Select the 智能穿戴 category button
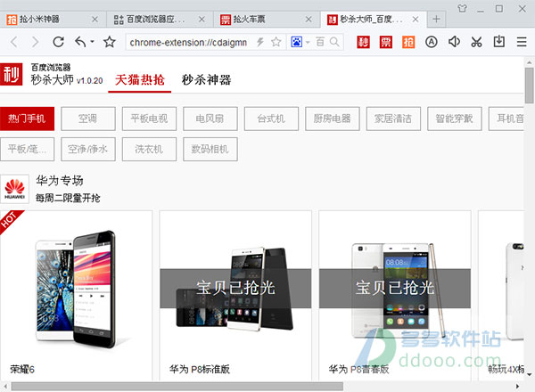Screen dimensions: 535x392 pos(455,118)
